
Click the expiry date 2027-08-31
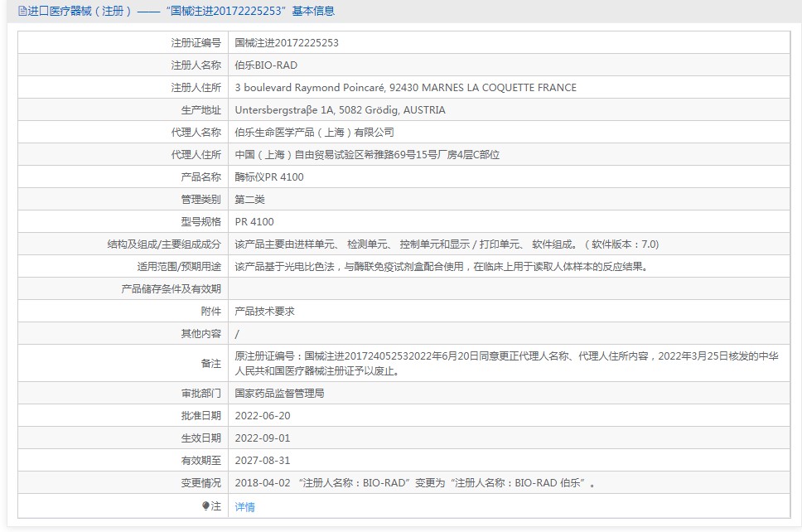pos(263,461)
